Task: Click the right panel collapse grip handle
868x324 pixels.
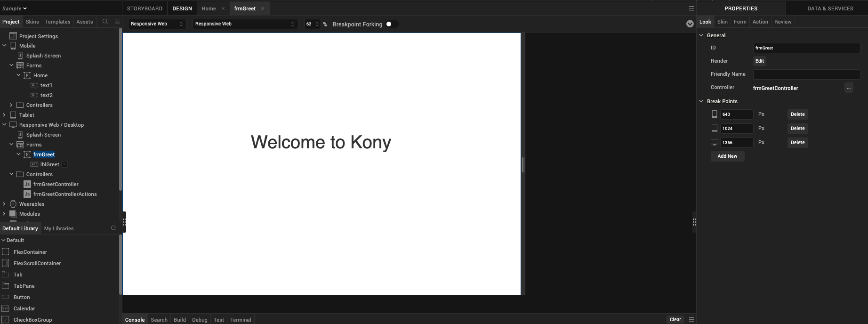Action: click(694, 222)
